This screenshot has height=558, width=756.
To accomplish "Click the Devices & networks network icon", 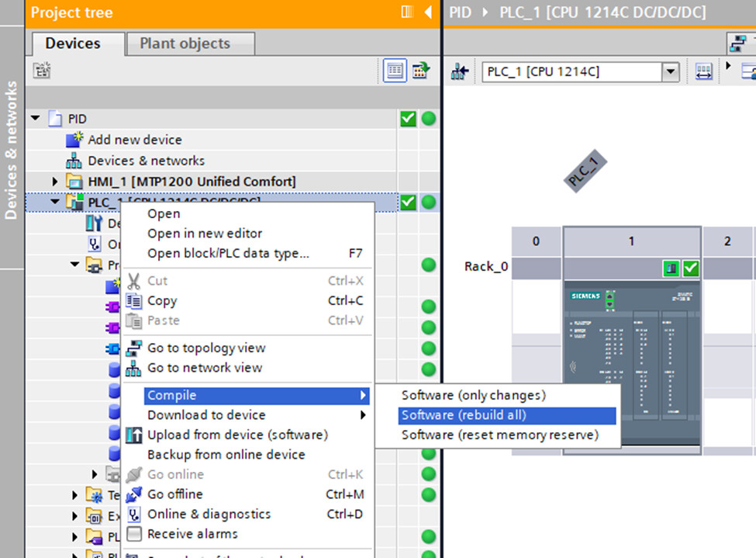I will 74,160.
